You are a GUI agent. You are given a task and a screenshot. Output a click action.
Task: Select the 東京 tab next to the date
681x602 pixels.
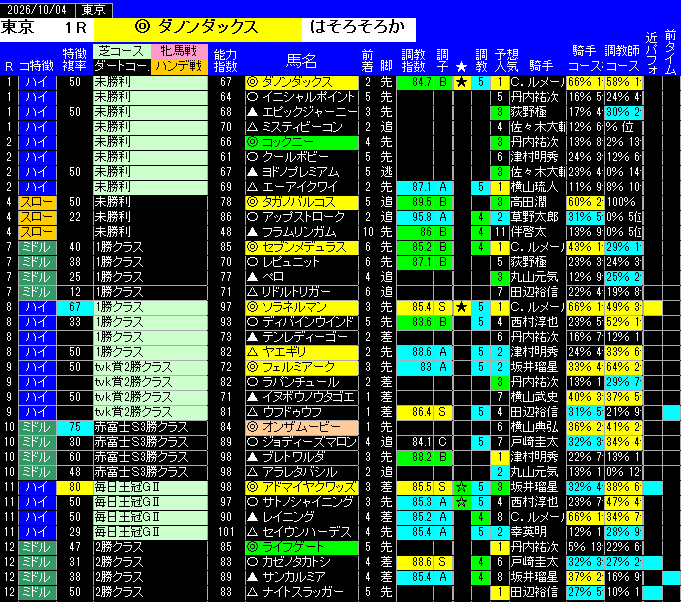point(94,10)
